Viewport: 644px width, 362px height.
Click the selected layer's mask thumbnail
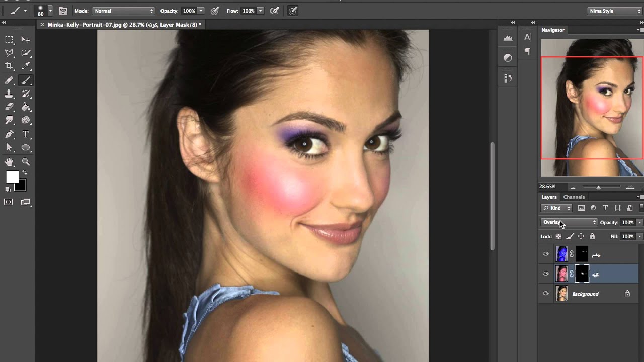(x=582, y=274)
